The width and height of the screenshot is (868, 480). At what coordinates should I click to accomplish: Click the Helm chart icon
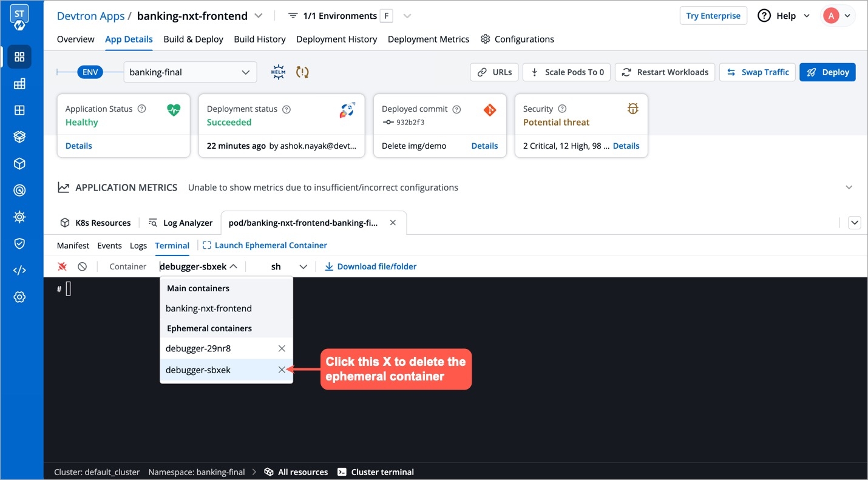(x=278, y=72)
